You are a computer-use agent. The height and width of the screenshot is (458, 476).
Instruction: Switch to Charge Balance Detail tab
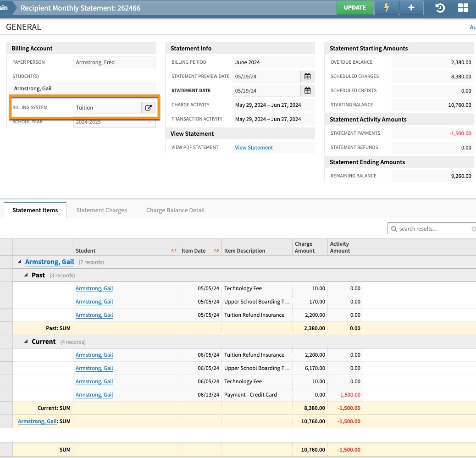pyautogui.click(x=176, y=210)
